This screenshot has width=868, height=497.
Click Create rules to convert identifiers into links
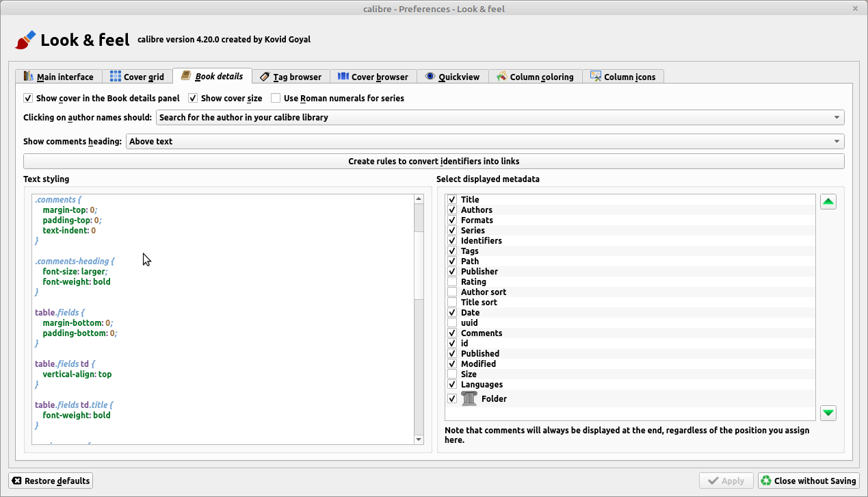coord(434,161)
